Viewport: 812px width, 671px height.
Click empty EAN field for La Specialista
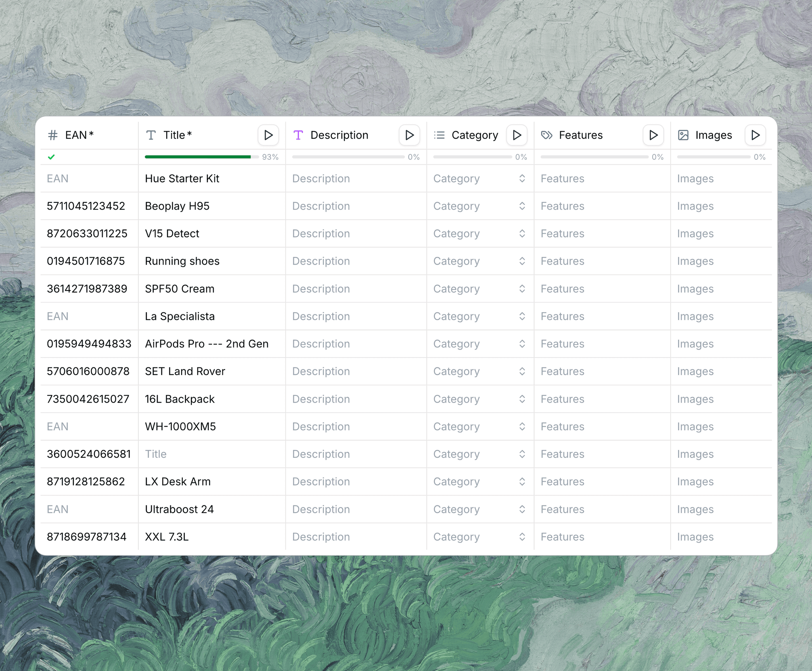tap(58, 316)
